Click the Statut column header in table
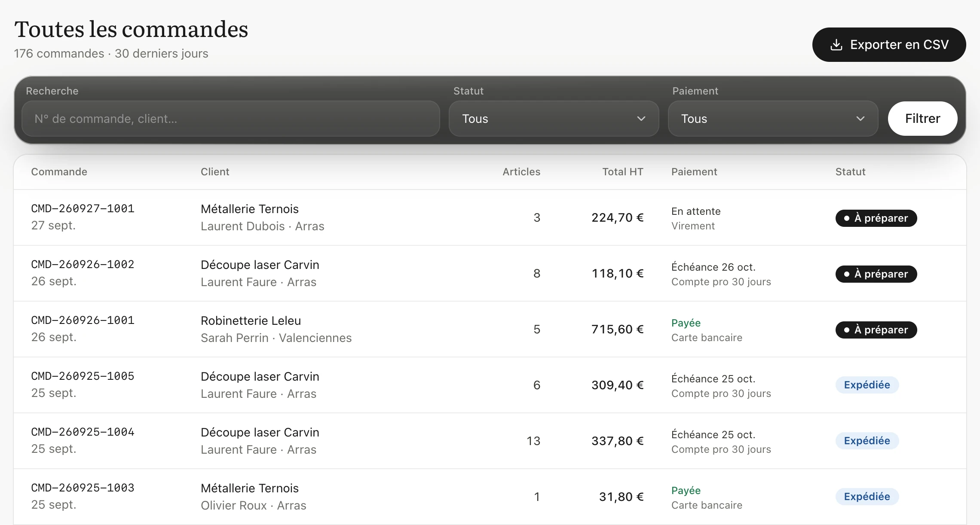The width and height of the screenshot is (980, 525). click(x=850, y=172)
